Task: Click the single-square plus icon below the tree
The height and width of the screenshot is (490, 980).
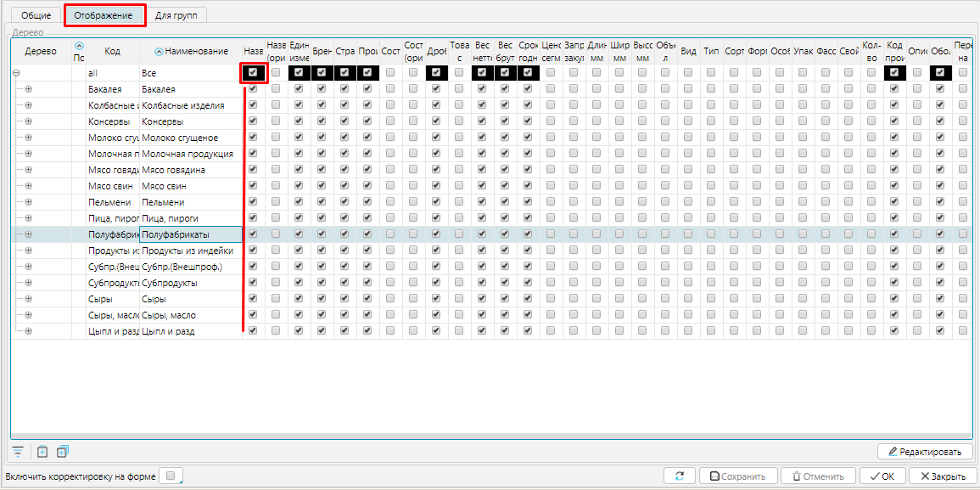Action: tap(42, 451)
